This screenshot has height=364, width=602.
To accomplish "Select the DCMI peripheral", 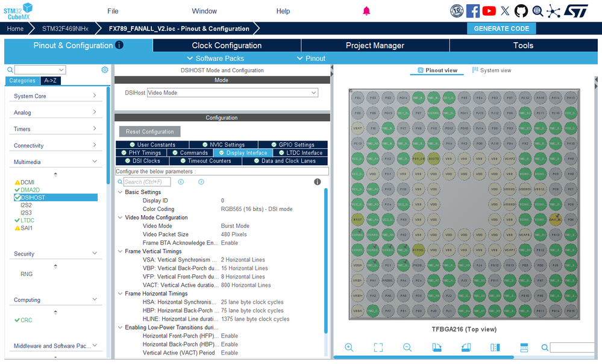I will coord(27,182).
